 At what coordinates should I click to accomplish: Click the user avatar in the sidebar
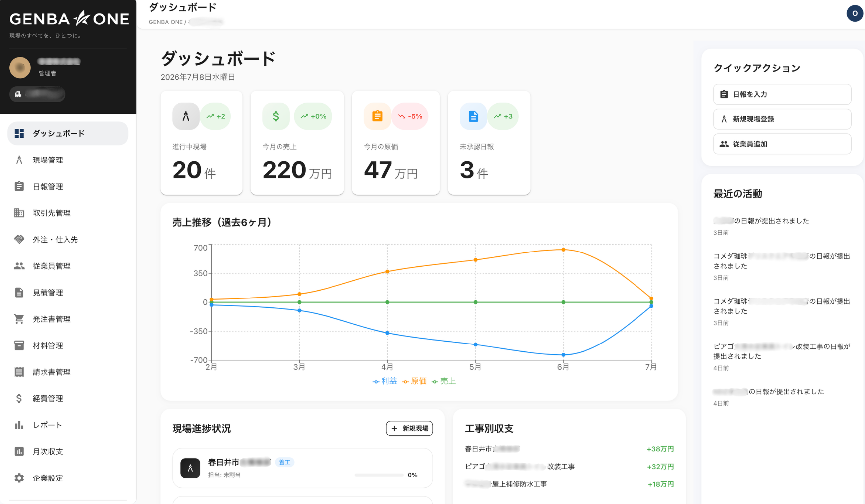[x=20, y=68]
